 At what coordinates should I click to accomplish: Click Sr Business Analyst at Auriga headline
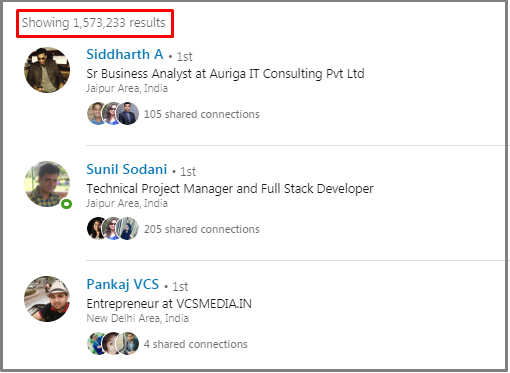pos(225,74)
